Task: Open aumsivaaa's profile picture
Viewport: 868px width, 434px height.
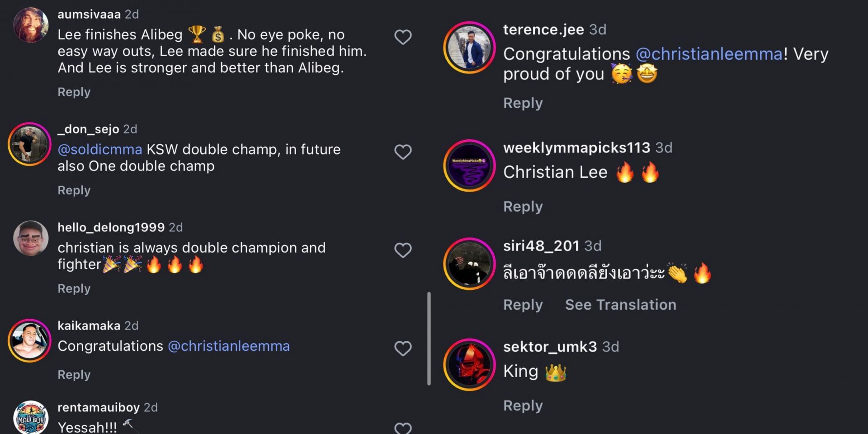Action: pos(30,25)
